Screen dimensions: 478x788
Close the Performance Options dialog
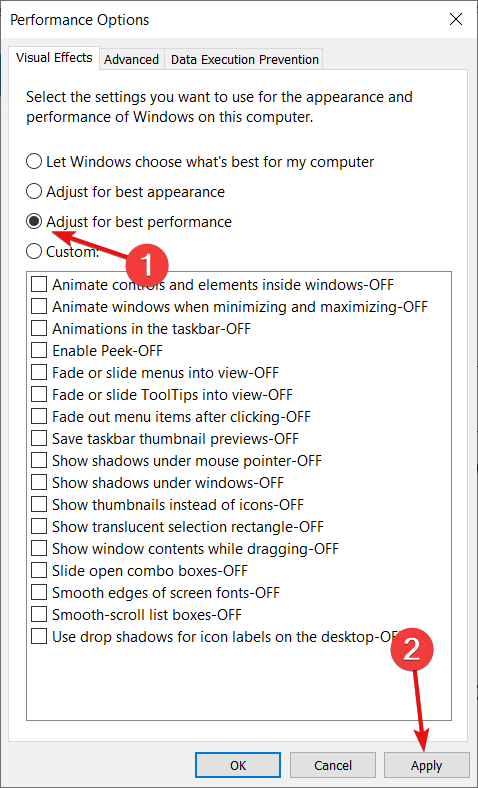coord(455,20)
